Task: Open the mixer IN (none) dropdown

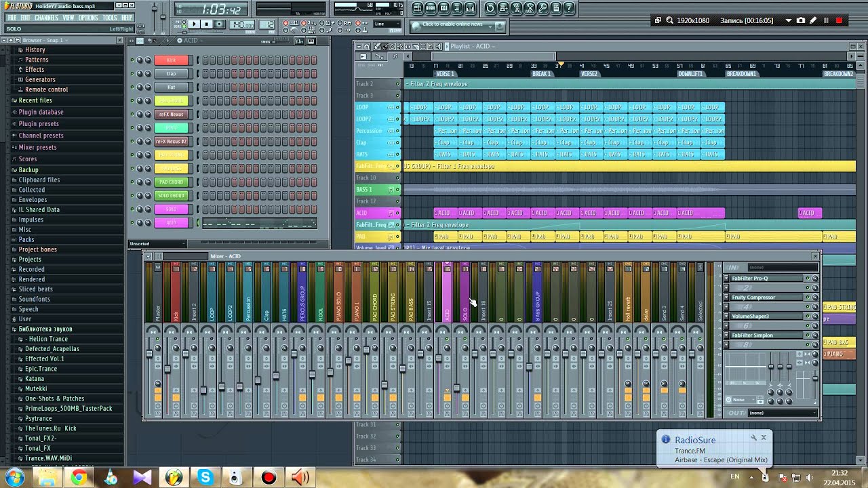Action: (x=782, y=267)
